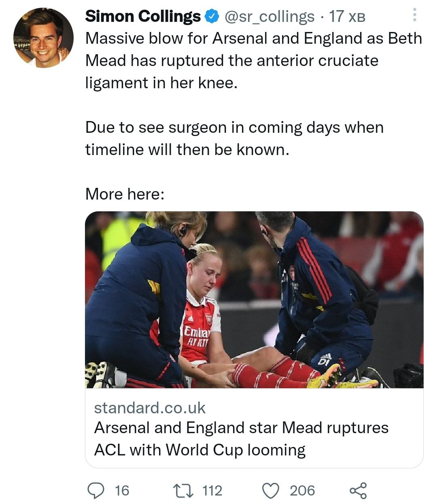Open Simon Collings' profile avatar
The height and width of the screenshot is (504, 437).
pyautogui.click(x=43, y=38)
